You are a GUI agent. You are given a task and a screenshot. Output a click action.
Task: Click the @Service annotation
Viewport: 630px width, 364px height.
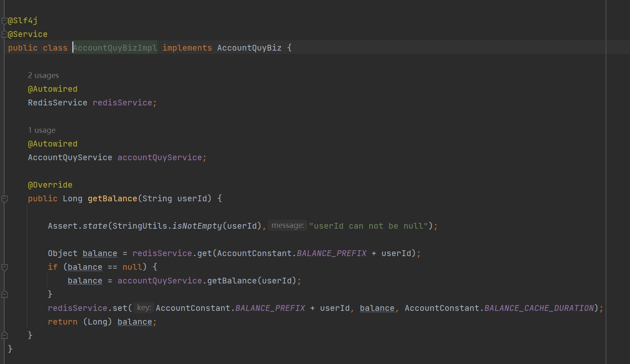pyautogui.click(x=28, y=34)
